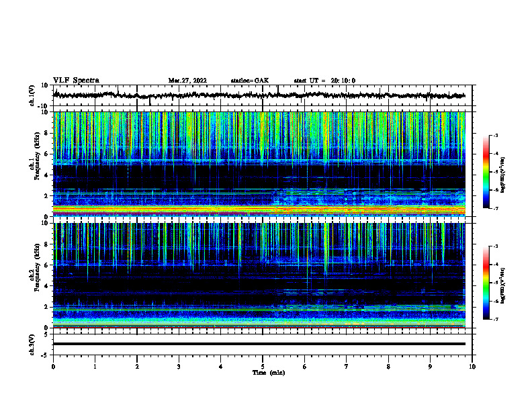Image resolution: width=532 pixels, height=411 pixels.
Task: Click the "-5" tick on ch.3(V) axis
Action: 46,355
